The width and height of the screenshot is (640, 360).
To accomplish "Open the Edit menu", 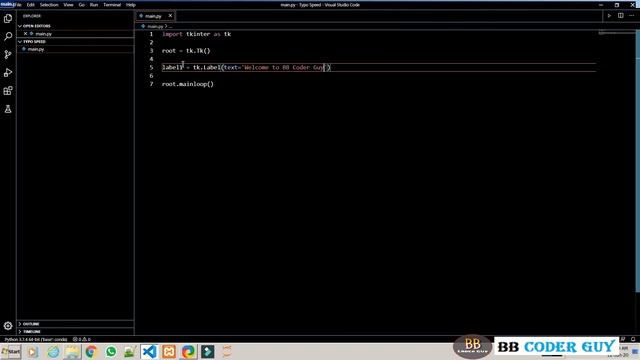I will [x=31, y=5].
